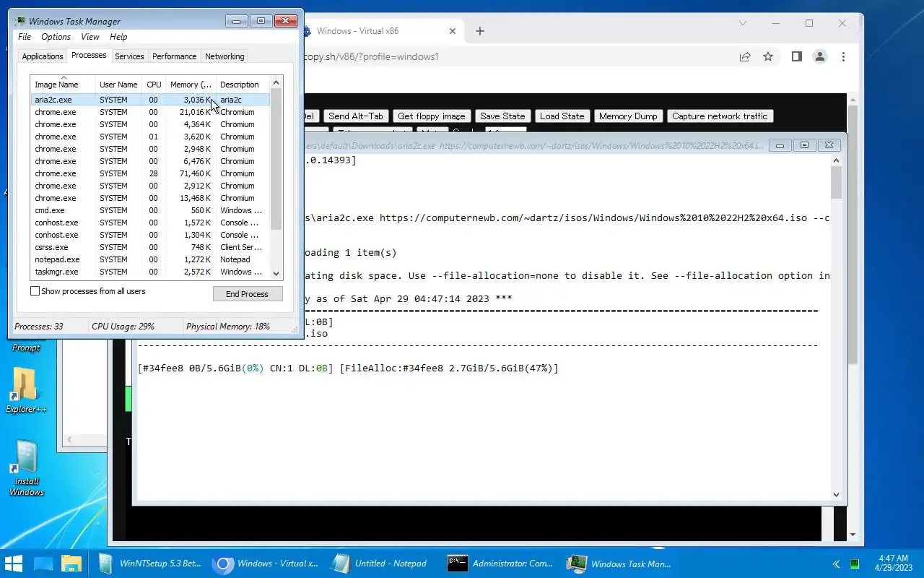Click Get floppy image button
This screenshot has height=578, width=924.
pyautogui.click(x=432, y=116)
